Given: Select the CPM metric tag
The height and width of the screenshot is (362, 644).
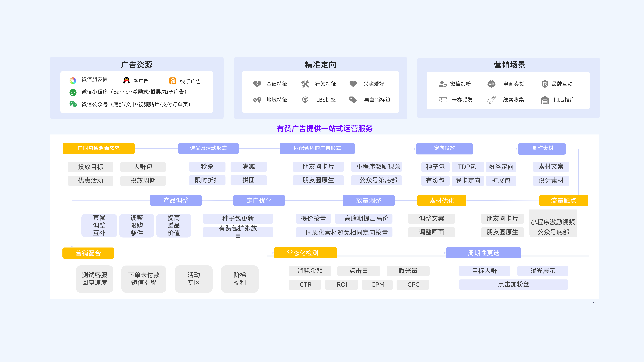Looking at the screenshot, I should pyautogui.click(x=377, y=285).
